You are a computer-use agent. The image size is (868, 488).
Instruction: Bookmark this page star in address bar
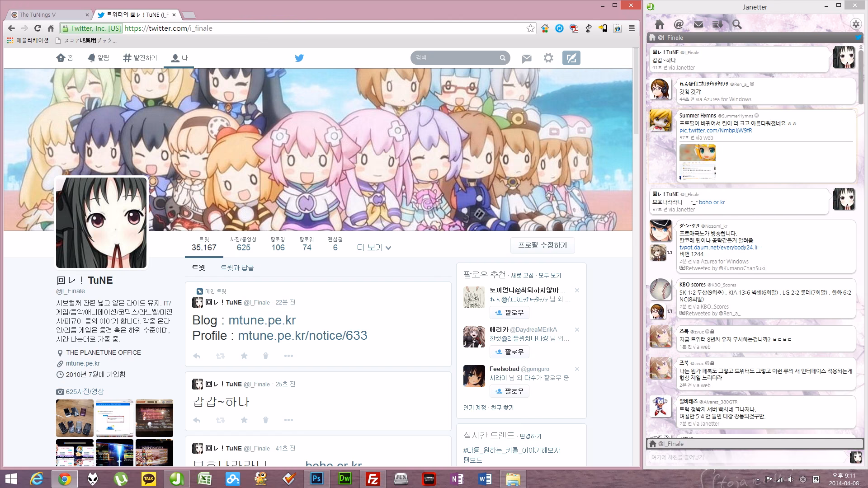click(x=530, y=28)
